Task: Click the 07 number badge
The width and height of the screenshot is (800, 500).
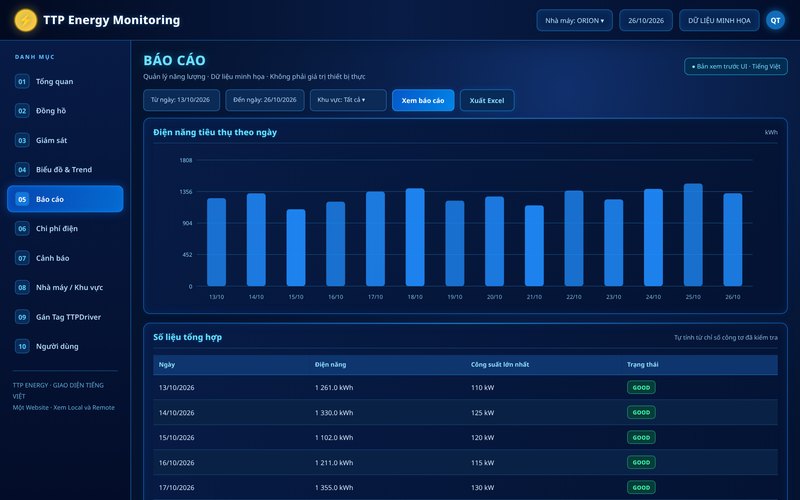Action: pos(22,258)
